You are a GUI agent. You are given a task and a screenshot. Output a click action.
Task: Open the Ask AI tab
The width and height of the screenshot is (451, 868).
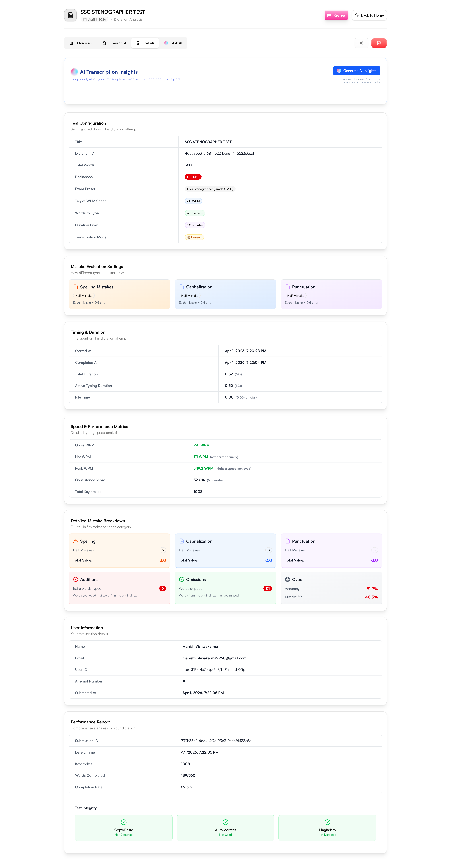173,43
